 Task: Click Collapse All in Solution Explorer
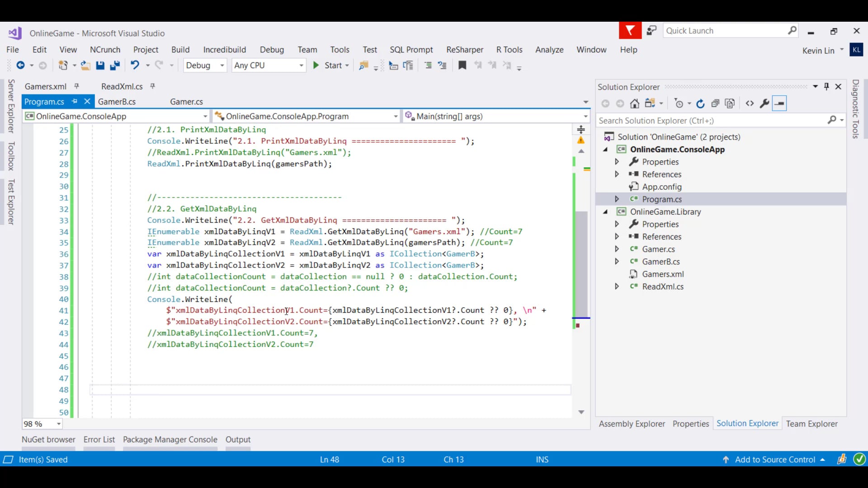(x=715, y=103)
